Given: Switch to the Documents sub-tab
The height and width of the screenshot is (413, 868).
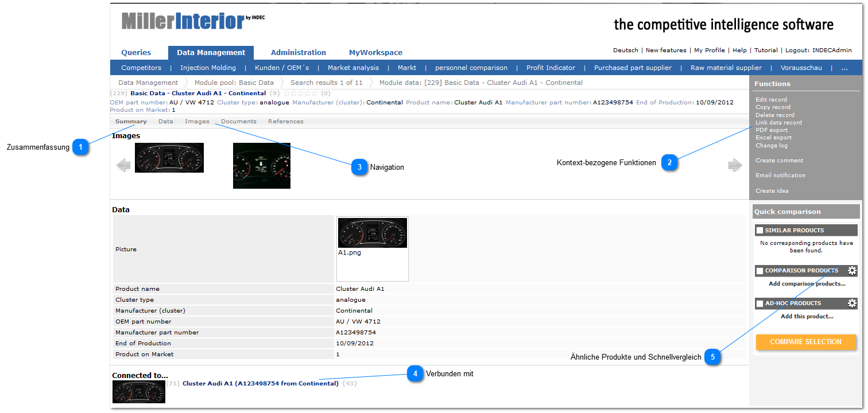Looking at the screenshot, I should point(239,121).
